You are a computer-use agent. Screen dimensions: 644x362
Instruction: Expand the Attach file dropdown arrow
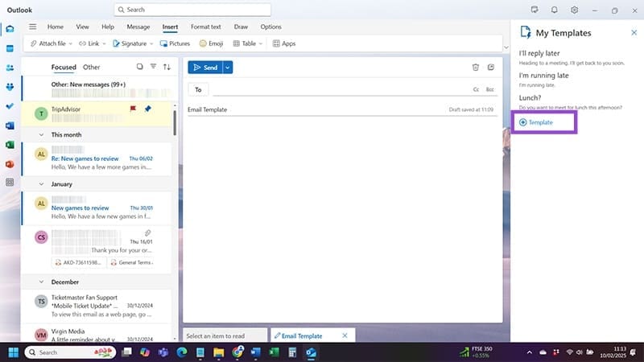click(x=71, y=44)
